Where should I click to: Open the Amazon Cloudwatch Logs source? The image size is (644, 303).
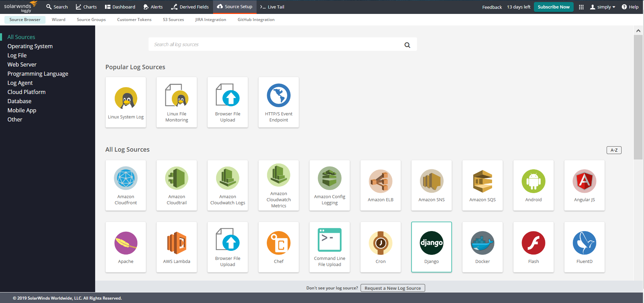click(228, 185)
